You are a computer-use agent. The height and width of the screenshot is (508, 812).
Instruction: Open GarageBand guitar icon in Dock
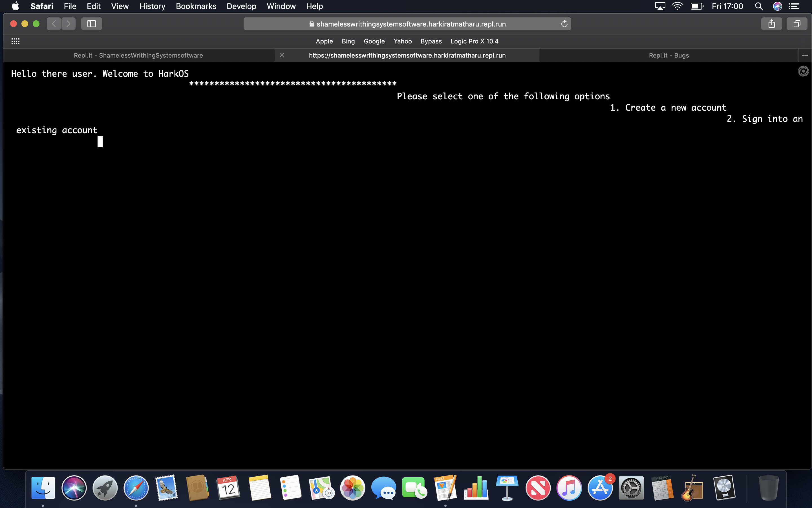pos(692,488)
